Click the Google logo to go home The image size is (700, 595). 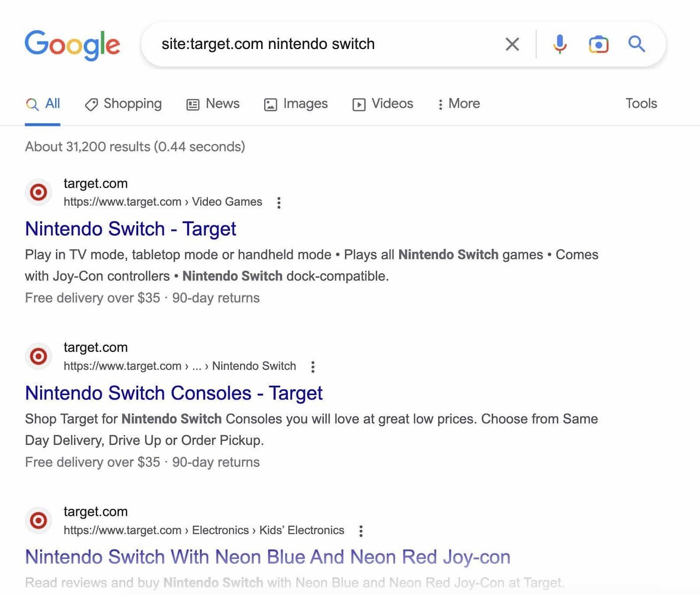[x=73, y=44]
